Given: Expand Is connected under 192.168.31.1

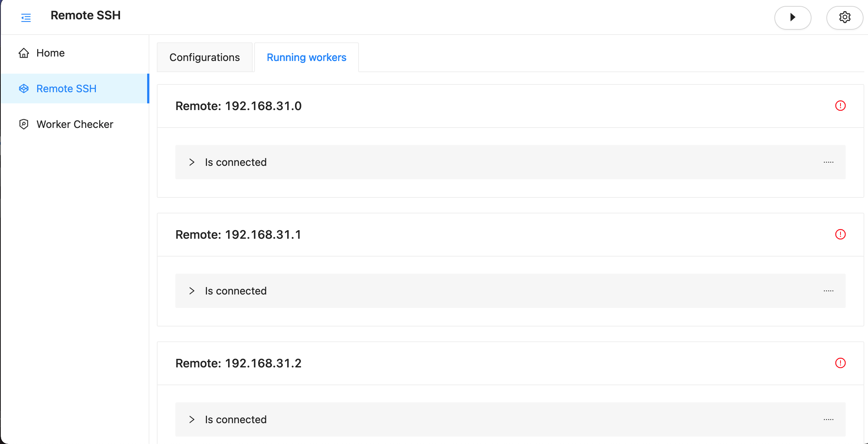Looking at the screenshot, I should [x=192, y=291].
